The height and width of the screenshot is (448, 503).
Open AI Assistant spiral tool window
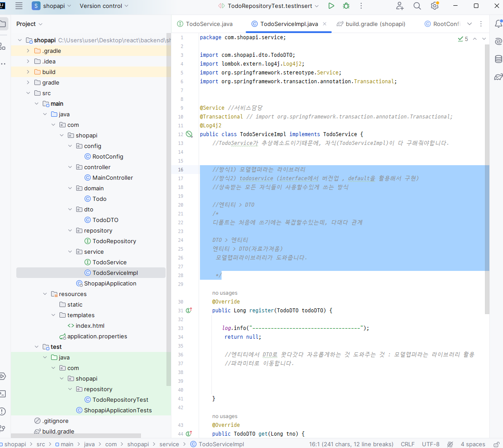[x=499, y=41]
